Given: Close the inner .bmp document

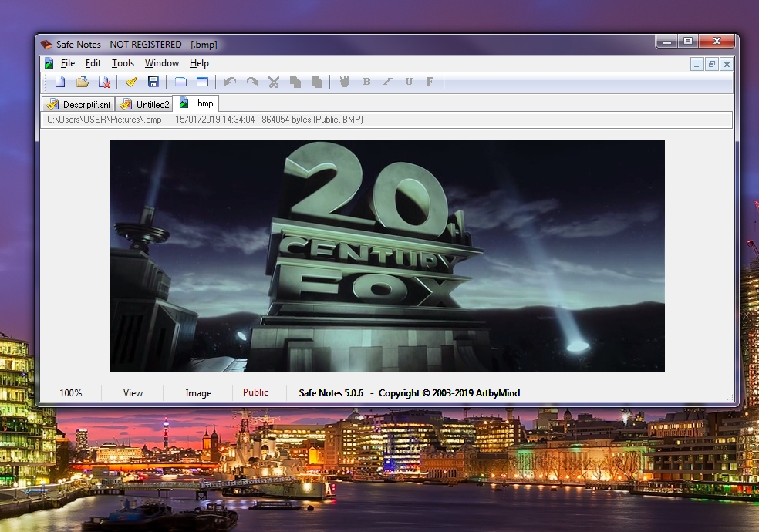Looking at the screenshot, I should [x=727, y=64].
